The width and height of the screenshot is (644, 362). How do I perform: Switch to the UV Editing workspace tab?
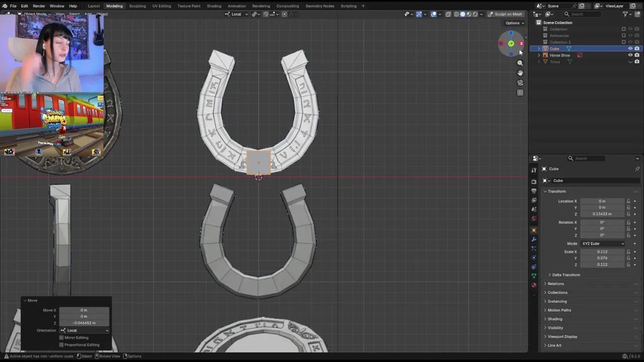click(162, 6)
